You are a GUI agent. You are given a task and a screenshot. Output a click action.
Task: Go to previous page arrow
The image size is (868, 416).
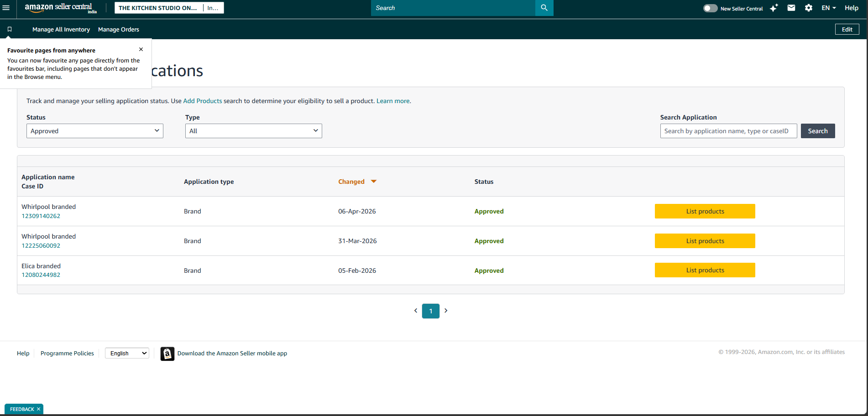click(x=416, y=311)
